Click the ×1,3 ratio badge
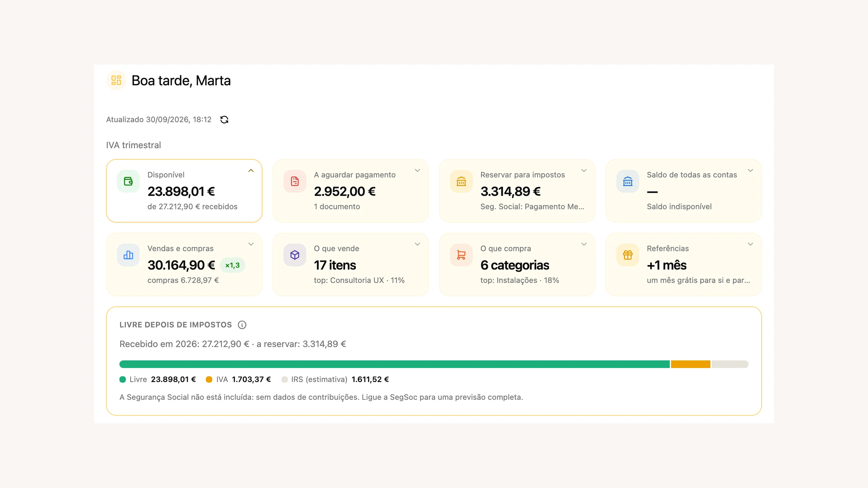 (232, 265)
